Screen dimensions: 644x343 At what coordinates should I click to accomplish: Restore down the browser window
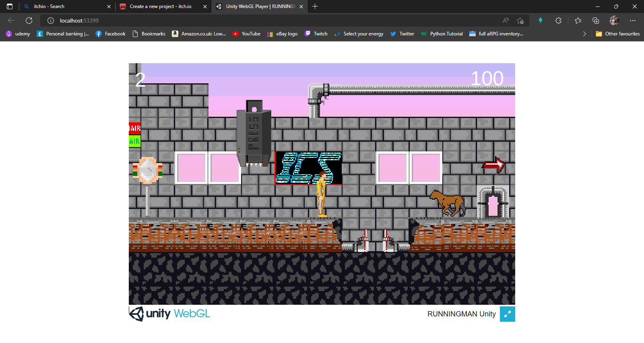pos(616,6)
